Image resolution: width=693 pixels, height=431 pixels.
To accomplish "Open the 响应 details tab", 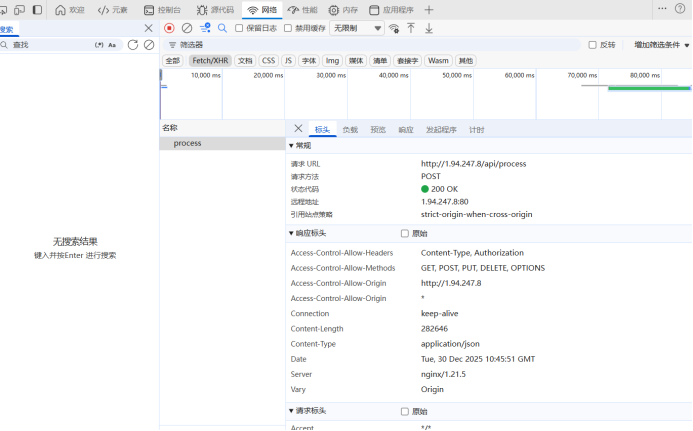I will (406, 130).
